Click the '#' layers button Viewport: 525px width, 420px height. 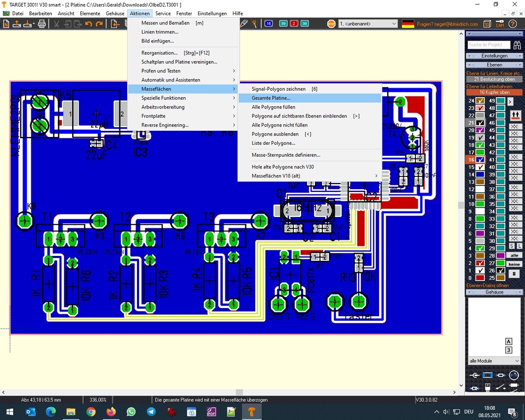coord(514,274)
